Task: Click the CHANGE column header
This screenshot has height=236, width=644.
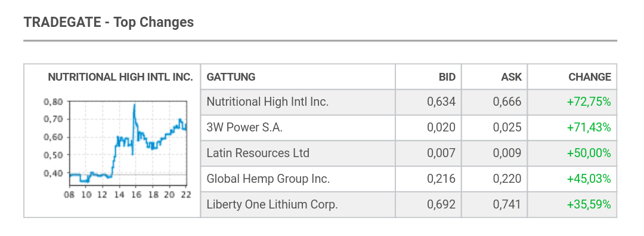Action: [590, 77]
